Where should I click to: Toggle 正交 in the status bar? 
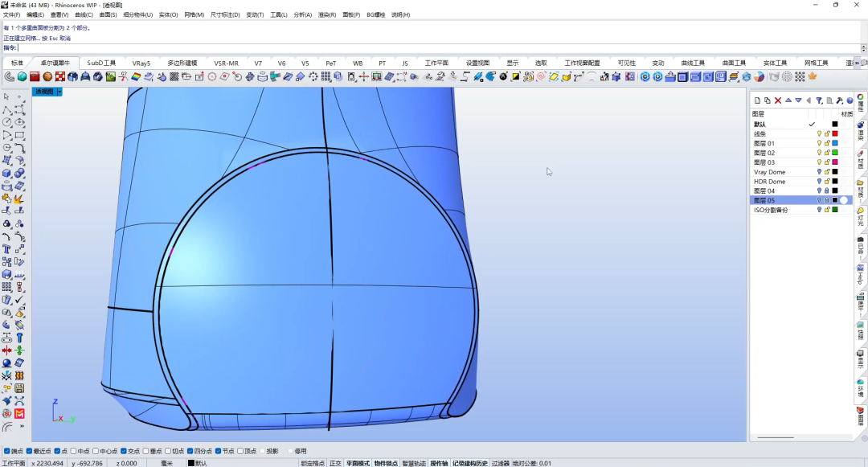click(335, 463)
